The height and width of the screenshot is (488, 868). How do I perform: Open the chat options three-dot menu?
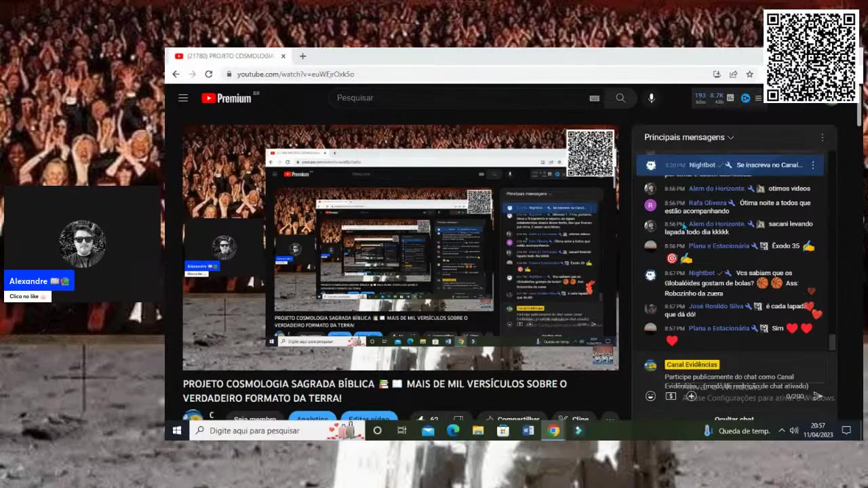[x=822, y=138]
